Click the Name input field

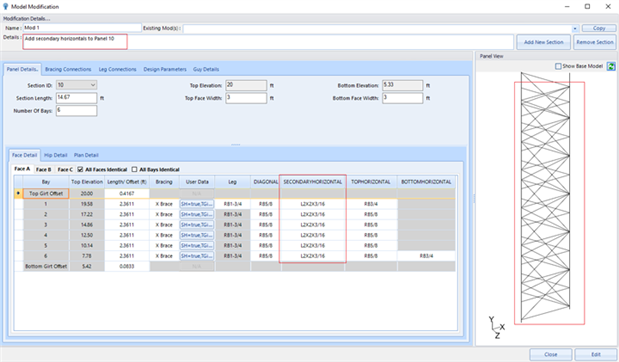point(82,28)
